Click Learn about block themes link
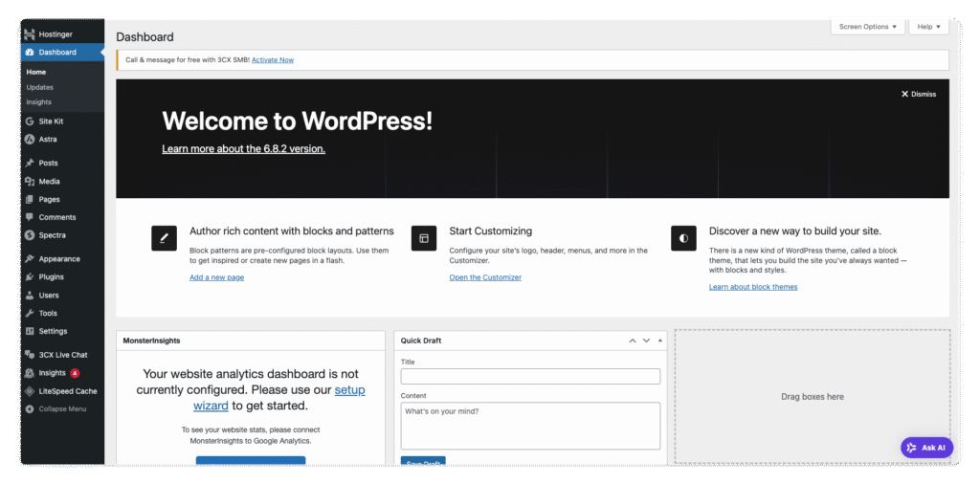 tap(753, 287)
